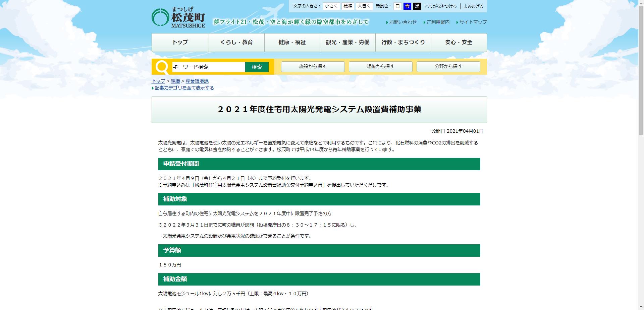Click the magnifying glass search icon
The height and width of the screenshot is (310, 644).
tap(162, 67)
